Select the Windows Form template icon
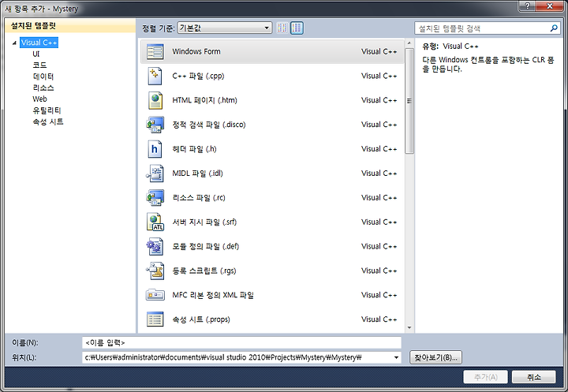The image size is (568, 392). pos(155,51)
